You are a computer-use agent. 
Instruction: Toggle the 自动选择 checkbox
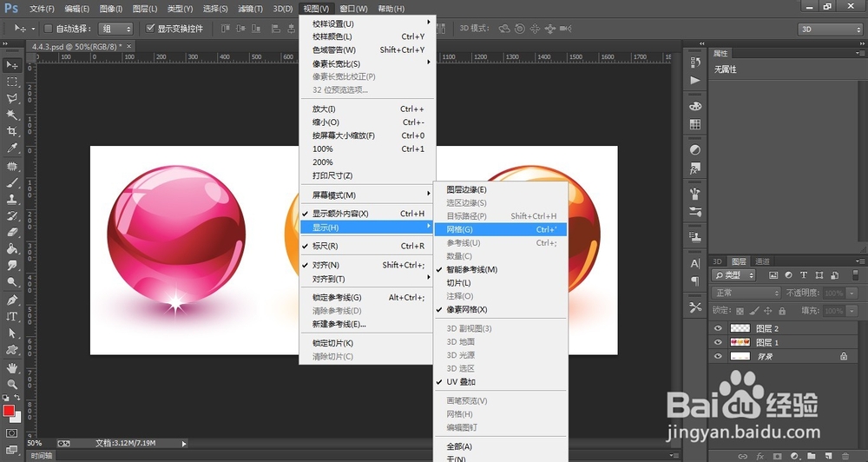48,29
